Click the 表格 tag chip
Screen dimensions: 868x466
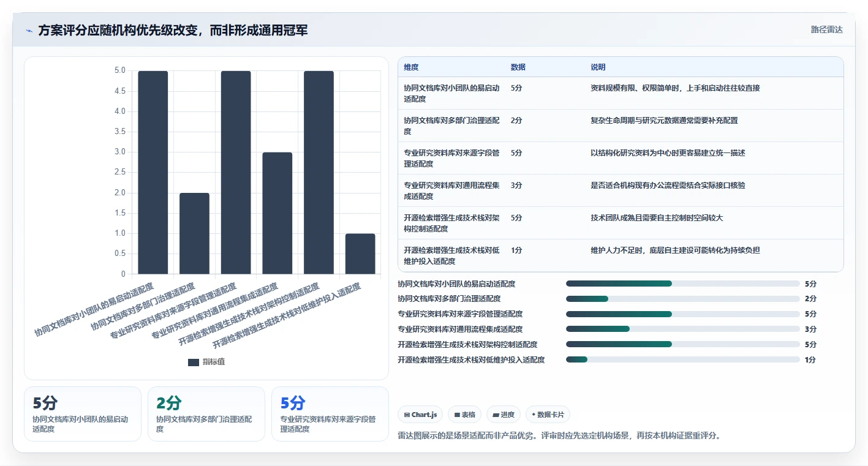[x=465, y=415]
